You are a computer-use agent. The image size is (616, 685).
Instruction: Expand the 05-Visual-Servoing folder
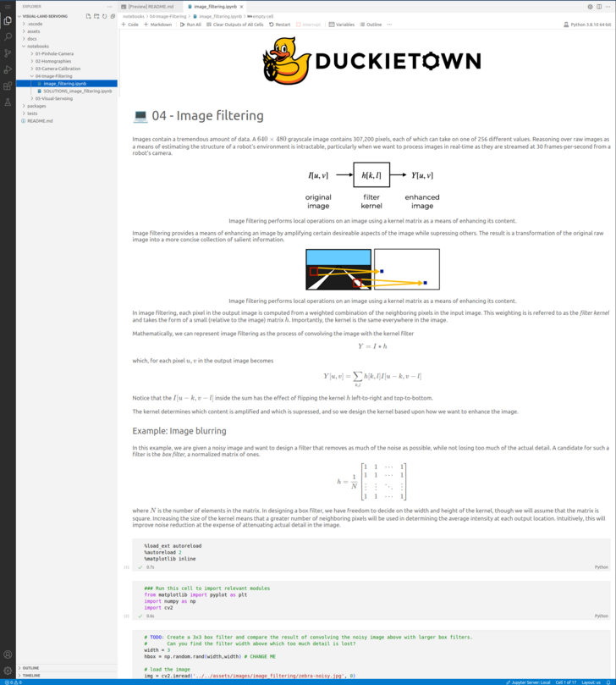(53, 98)
